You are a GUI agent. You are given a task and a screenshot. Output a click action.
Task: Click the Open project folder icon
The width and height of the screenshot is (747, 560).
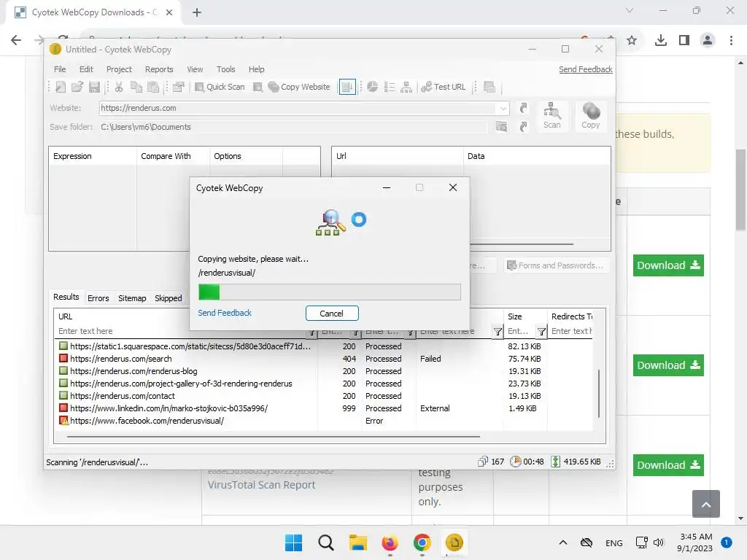tap(77, 87)
